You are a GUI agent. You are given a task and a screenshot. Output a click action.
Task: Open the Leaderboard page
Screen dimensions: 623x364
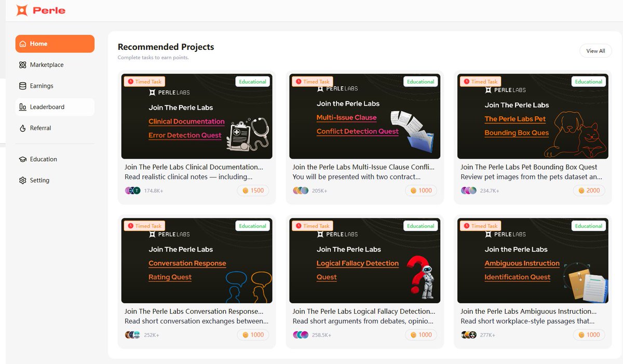tap(55, 107)
